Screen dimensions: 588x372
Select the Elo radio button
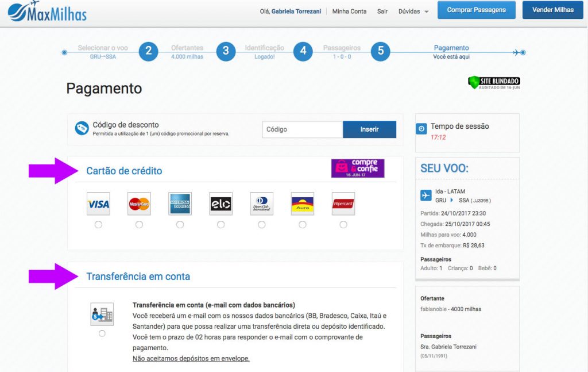220,225
